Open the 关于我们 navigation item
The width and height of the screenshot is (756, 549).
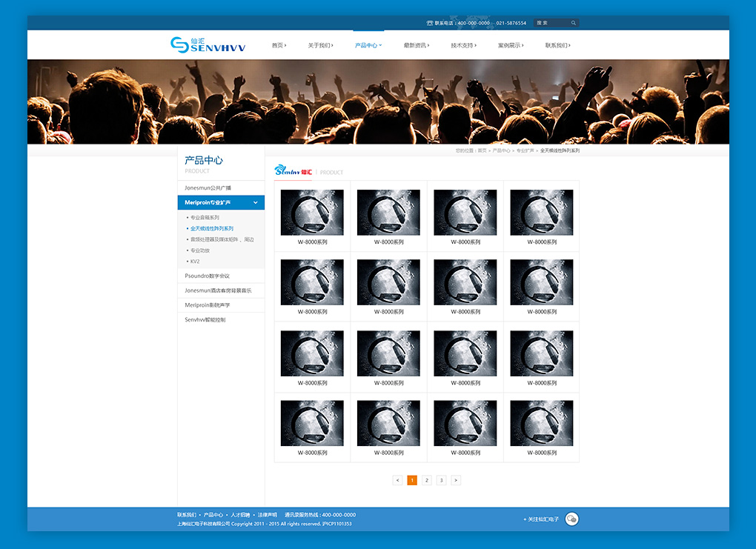coord(320,45)
